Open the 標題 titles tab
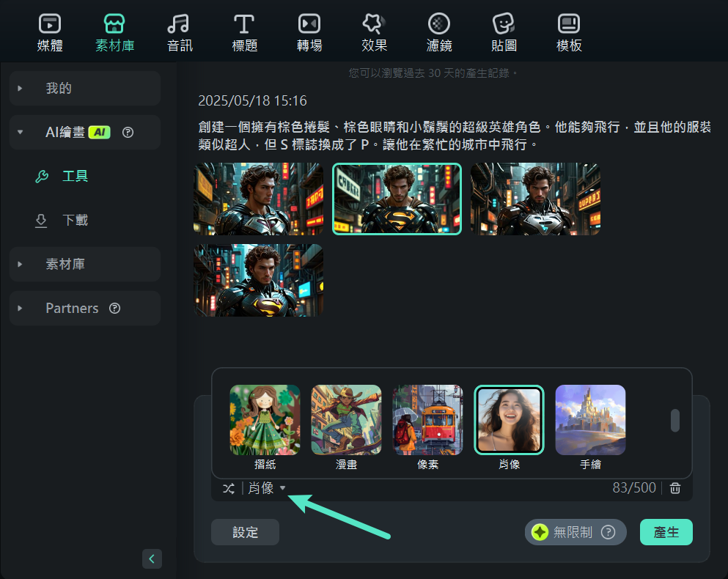 tap(245, 33)
